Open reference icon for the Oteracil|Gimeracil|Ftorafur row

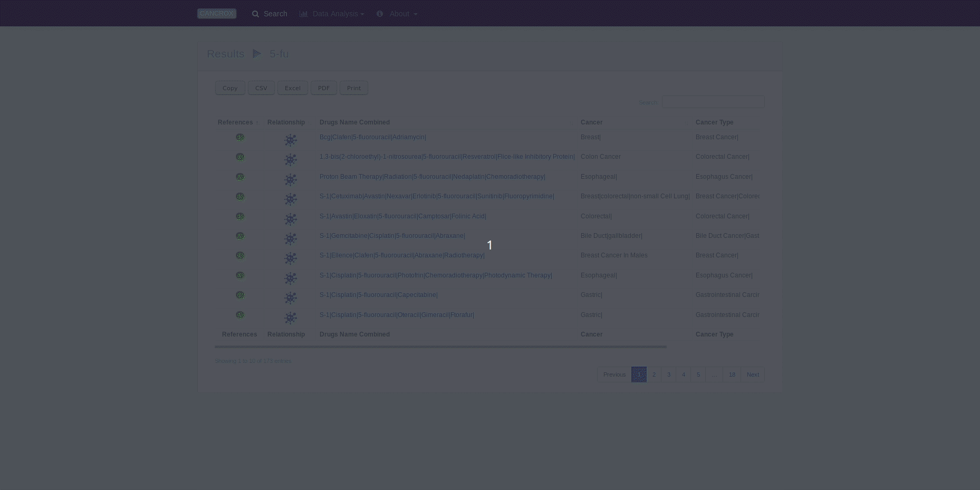click(x=240, y=315)
